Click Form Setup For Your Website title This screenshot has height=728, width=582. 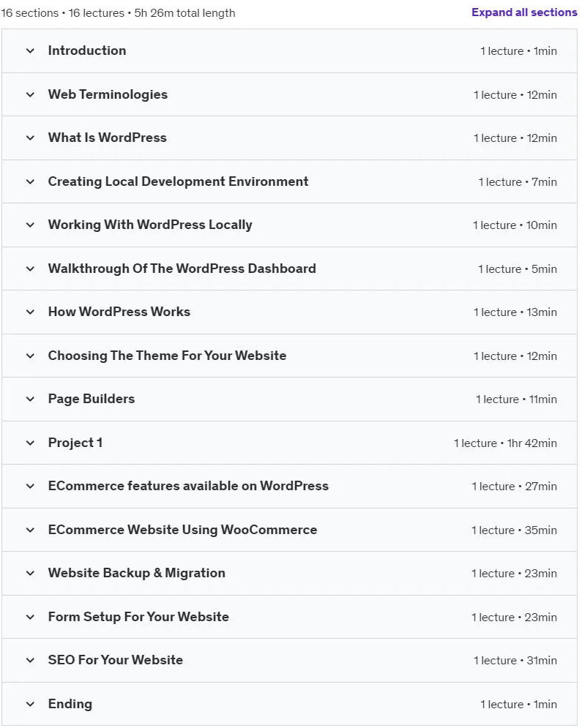138,617
